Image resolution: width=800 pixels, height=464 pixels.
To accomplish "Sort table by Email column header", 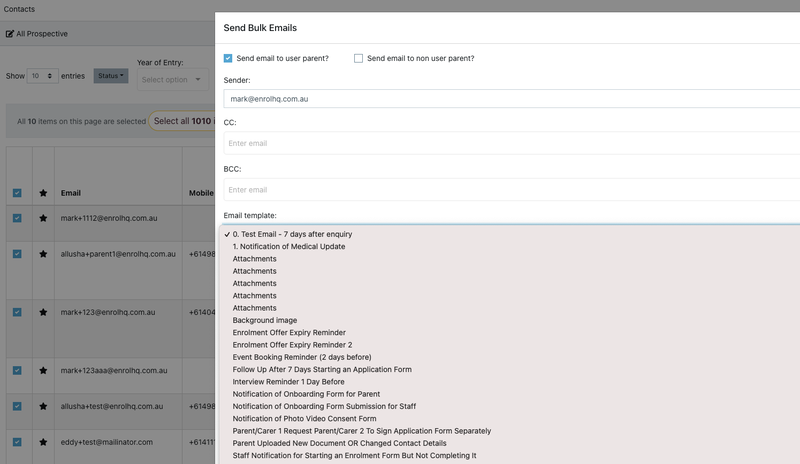I will 70,193.
